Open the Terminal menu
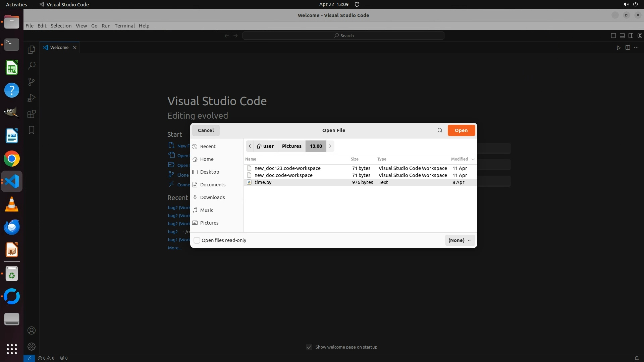This screenshot has width=644, height=362. (x=124, y=26)
